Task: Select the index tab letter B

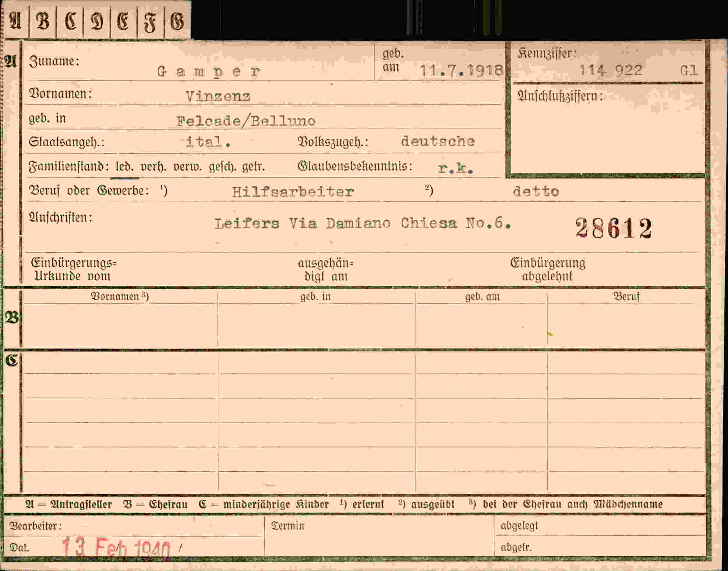Action: pyautogui.click(x=42, y=21)
